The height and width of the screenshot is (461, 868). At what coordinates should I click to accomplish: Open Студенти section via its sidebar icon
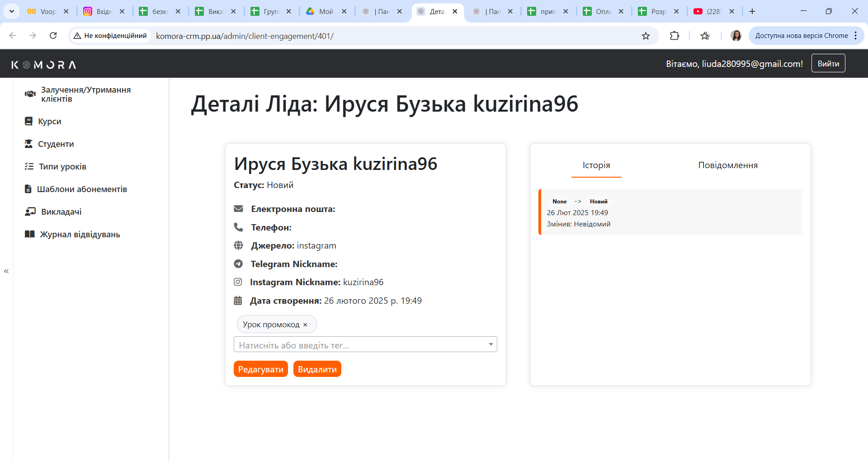[x=29, y=144]
